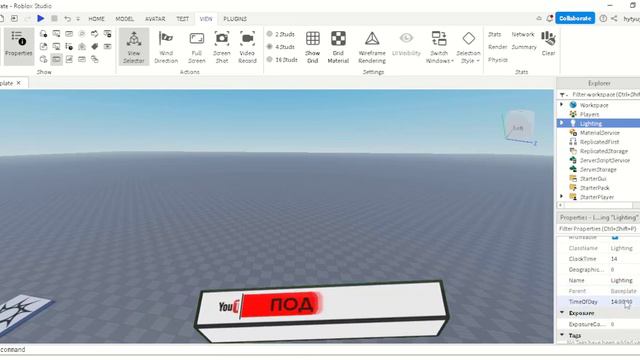Open the PLUGINS ribbon tab
Screen dimensions: 640x360
(x=235, y=19)
